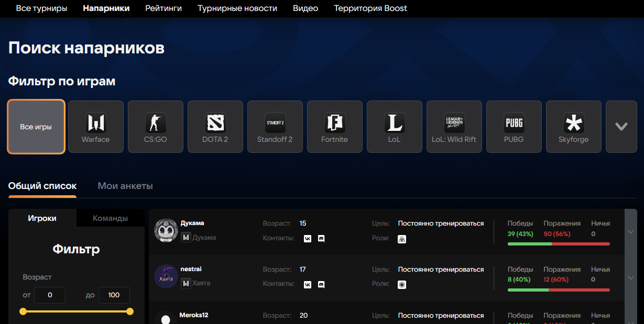Select the Все игры filter button
This screenshot has width=644, height=324.
(36, 127)
